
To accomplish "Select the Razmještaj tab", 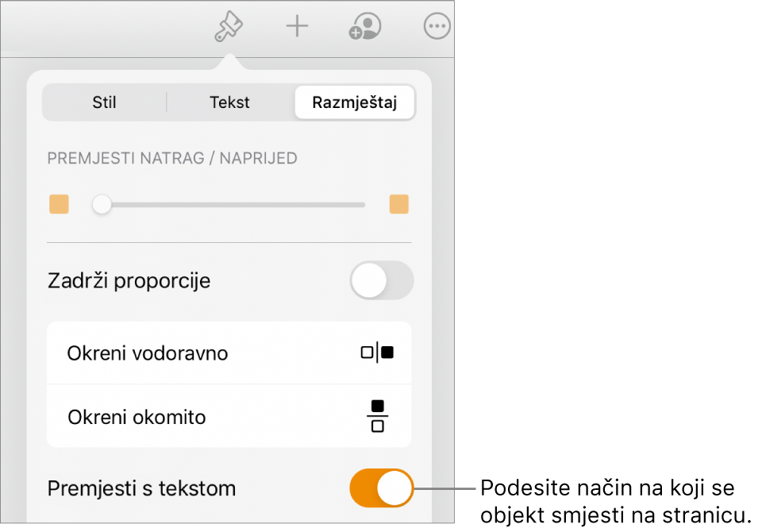I will pyautogui.click(x=354, y=102).
